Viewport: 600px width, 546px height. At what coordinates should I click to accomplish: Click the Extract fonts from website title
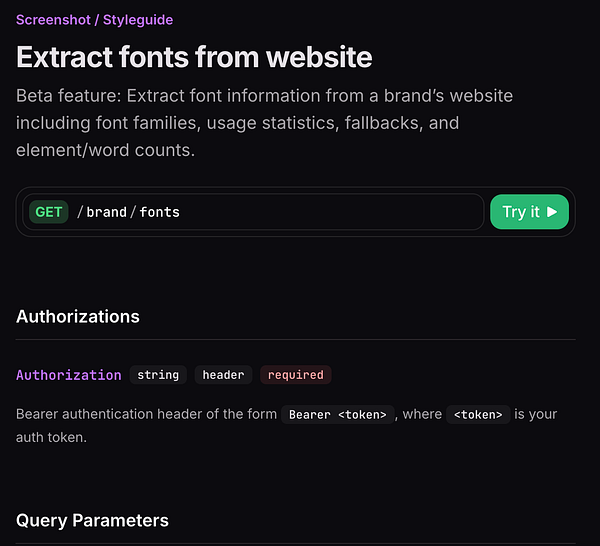coord(194,57)
